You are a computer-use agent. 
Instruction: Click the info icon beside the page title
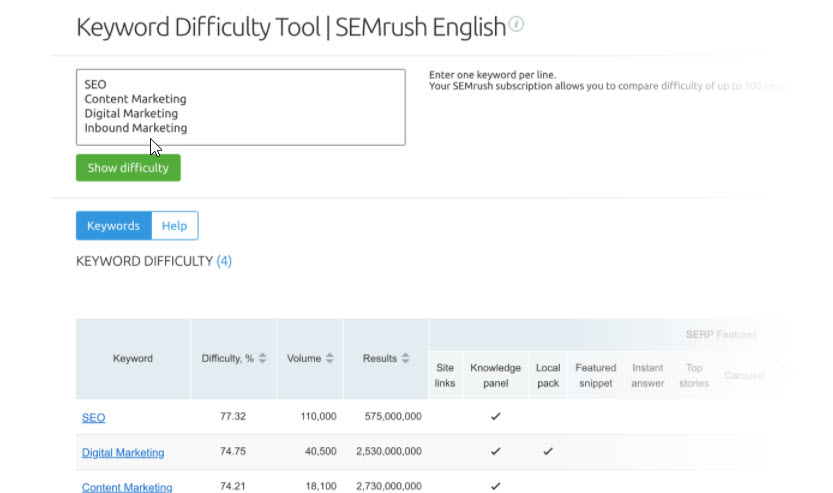[516, 24]
